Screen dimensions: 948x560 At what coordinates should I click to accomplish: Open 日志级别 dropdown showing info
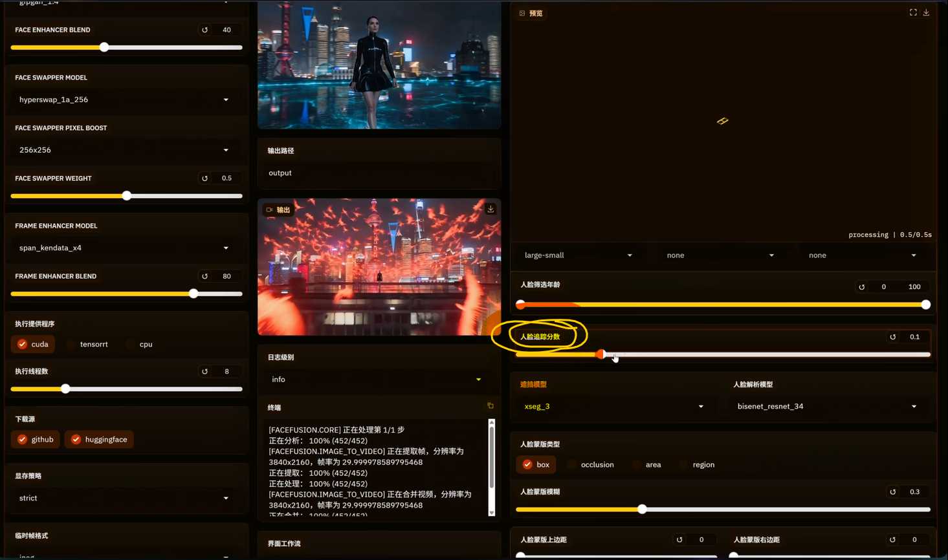click(x=379, y=380)
